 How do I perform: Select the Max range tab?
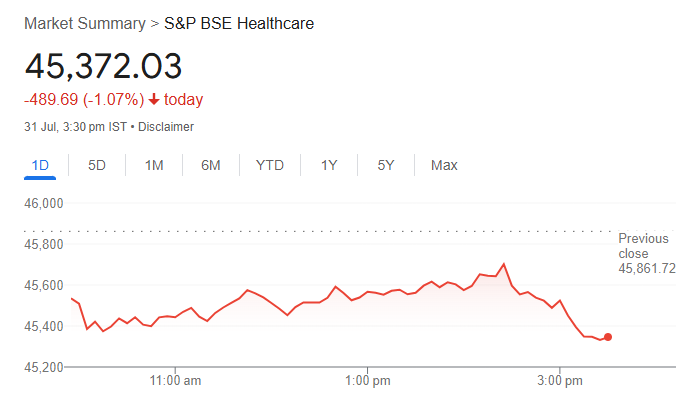[444, 165]
